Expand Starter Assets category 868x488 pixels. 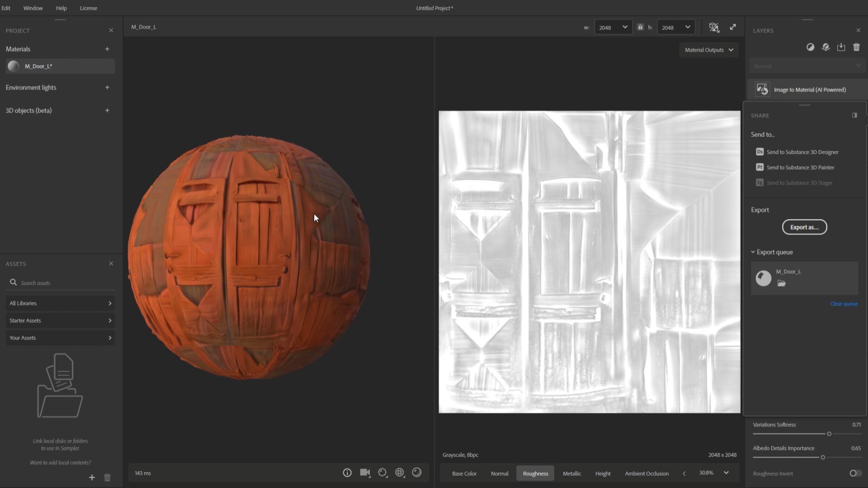60,320
